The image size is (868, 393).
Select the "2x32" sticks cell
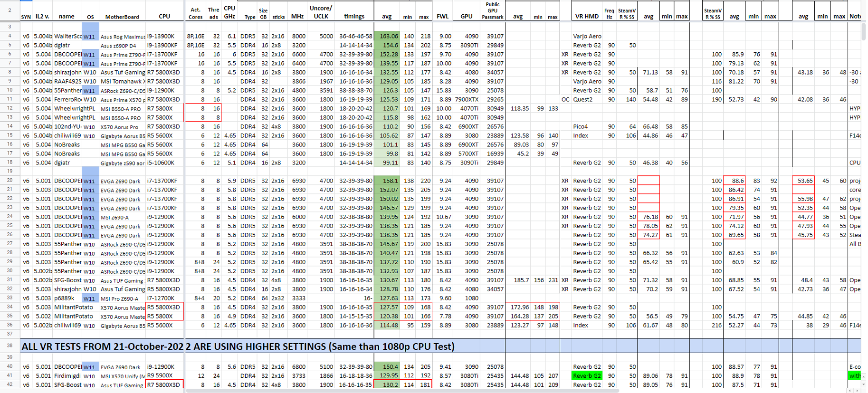click(x=278, y=298)
